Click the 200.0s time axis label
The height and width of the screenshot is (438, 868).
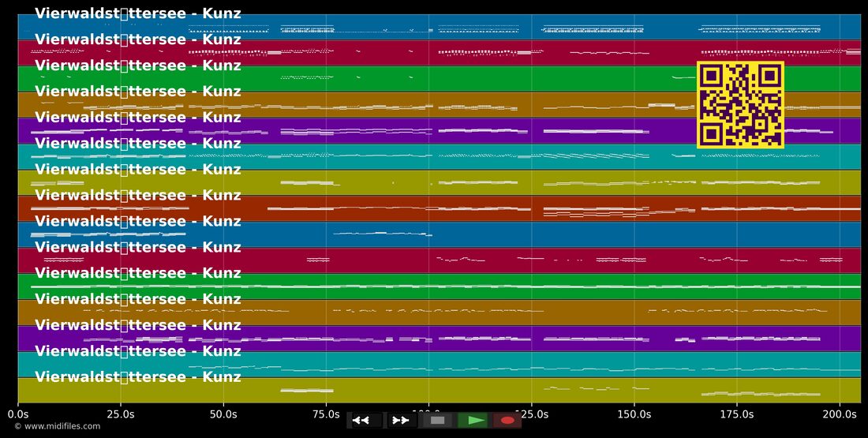point(840,414)
